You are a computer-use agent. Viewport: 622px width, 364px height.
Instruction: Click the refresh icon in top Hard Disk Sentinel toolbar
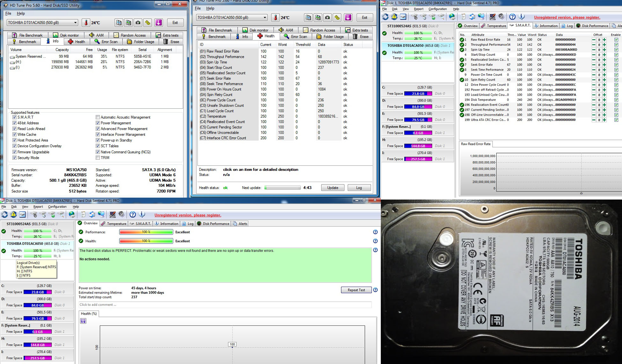(x=385, y=17)
